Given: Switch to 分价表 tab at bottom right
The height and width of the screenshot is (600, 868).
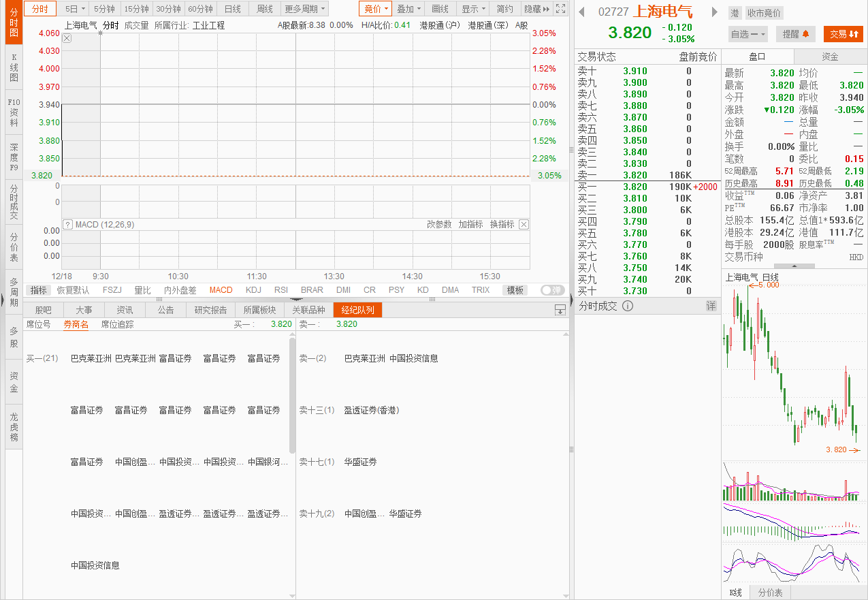Looking at the screenshot, I should coord(770,593).
